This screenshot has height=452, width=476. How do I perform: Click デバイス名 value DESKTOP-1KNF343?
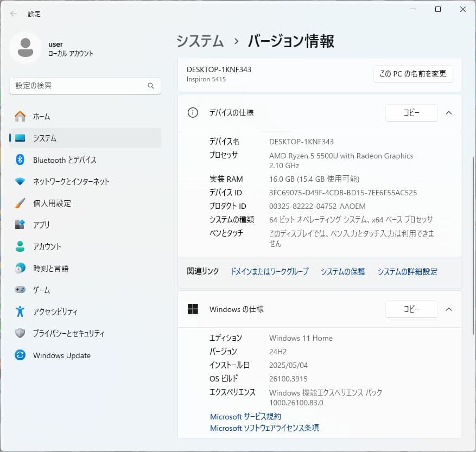tap(301, 142)
